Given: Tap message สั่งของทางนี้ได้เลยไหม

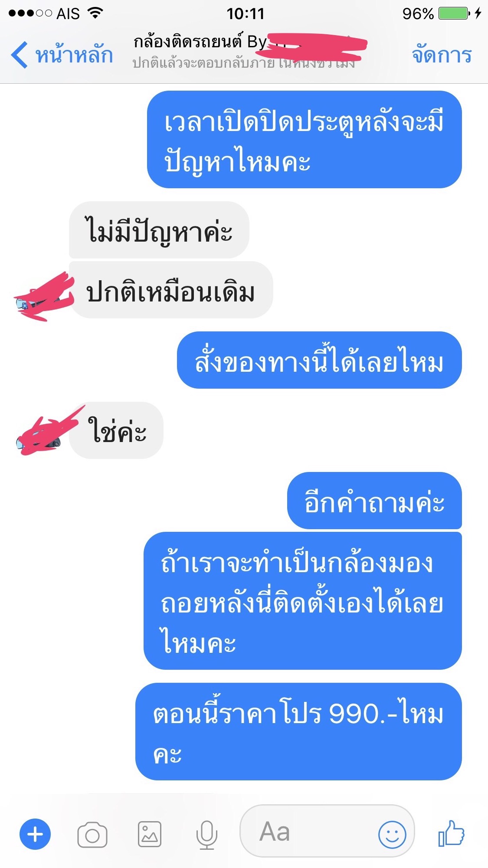Looking at the screenshot, I should tap(319, 360).
